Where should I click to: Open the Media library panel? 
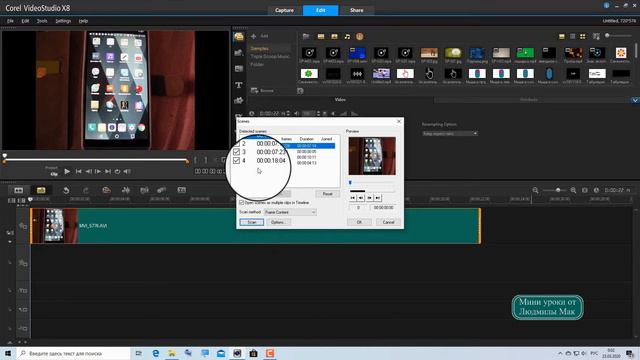[x=239, y=37]
